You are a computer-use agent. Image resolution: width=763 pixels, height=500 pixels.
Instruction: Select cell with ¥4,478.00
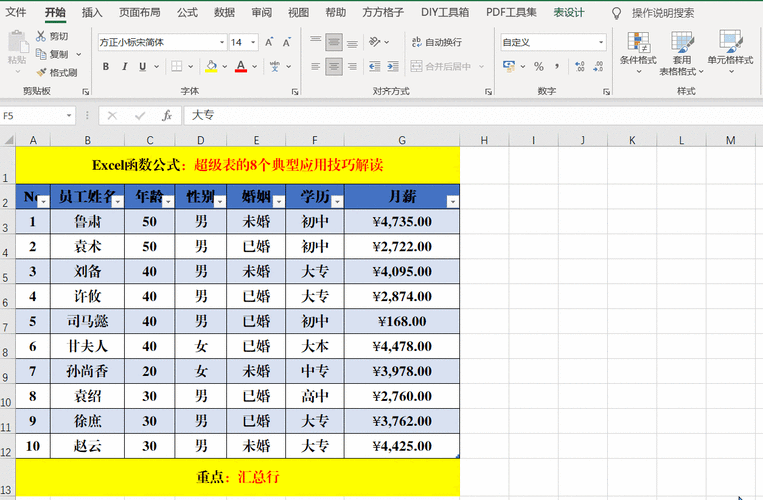402,346
